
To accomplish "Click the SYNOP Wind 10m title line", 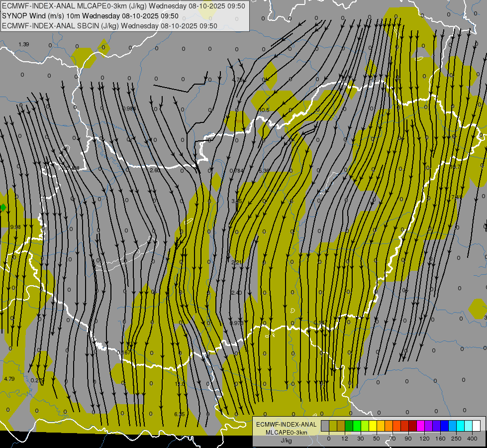I will 90,16.
